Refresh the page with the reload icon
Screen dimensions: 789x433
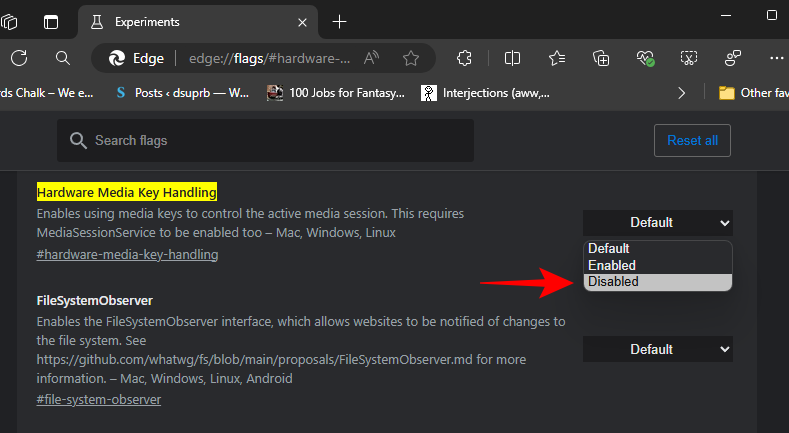coord(19,58)
